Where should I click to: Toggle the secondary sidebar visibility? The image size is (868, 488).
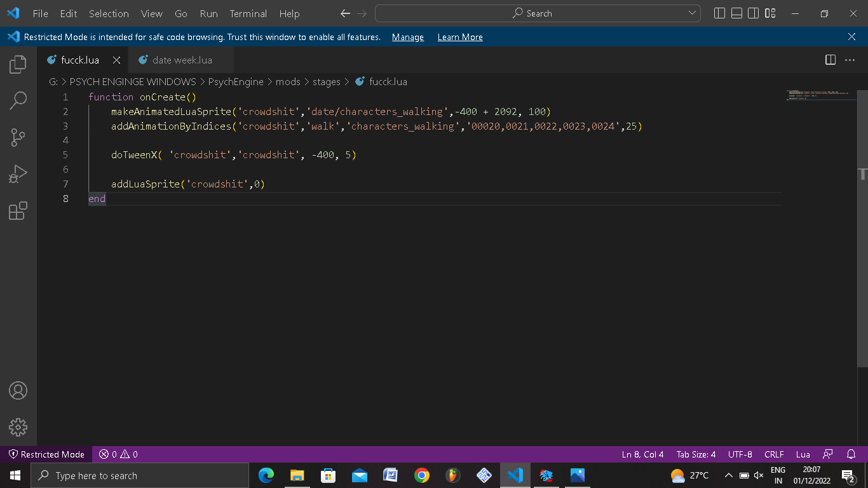(752, 13)
